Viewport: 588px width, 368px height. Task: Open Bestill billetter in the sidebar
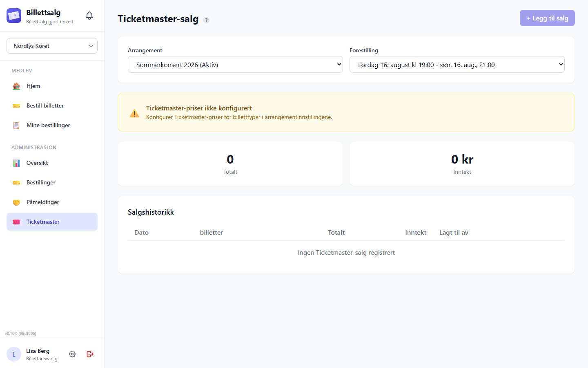point(52,105)
